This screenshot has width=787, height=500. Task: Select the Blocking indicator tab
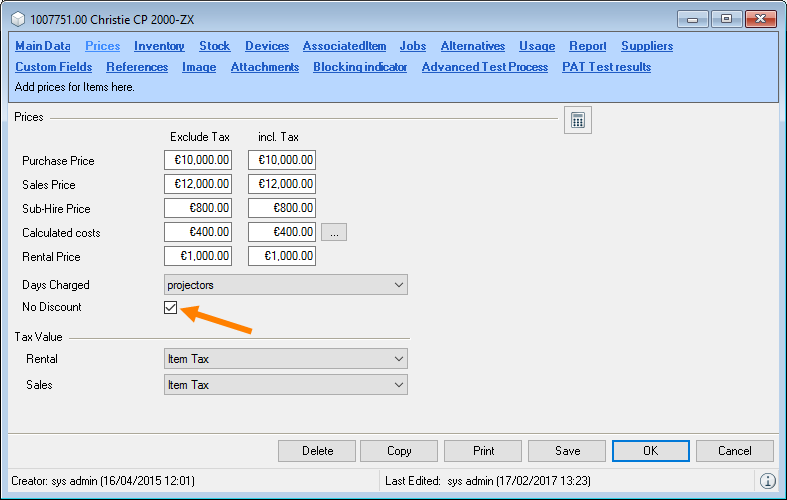[x=360, y=67]
